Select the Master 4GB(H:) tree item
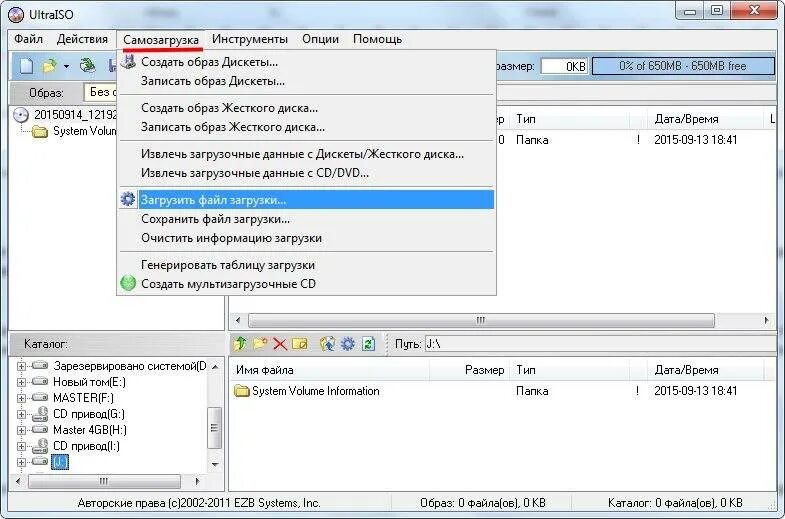The width and height of the screenshot is (785, 519). coord(90,430)
